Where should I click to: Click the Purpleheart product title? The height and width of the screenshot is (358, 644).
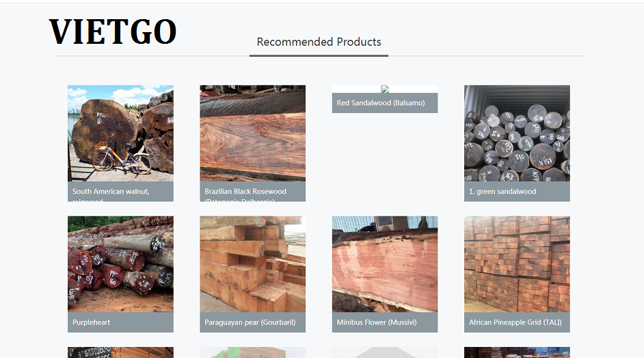(x=91, y=322)
